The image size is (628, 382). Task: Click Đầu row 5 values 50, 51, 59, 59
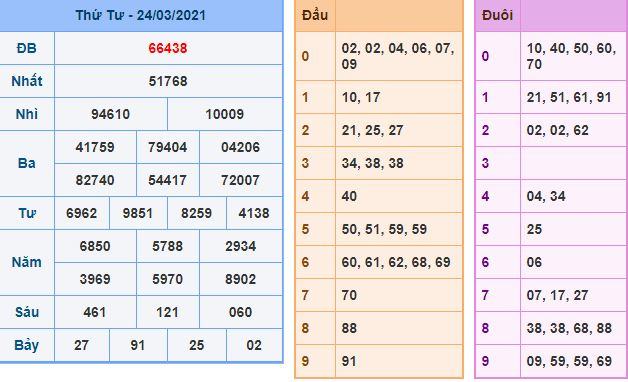coord(384,229)
